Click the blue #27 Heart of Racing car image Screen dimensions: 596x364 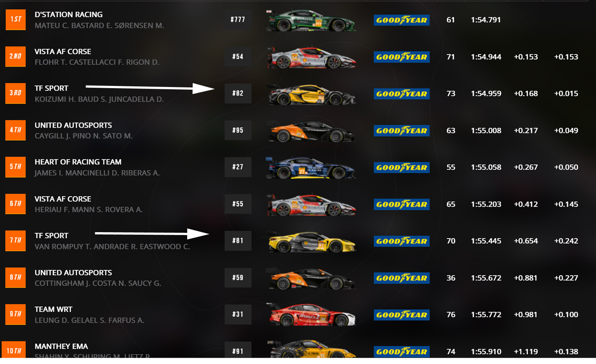311,168
